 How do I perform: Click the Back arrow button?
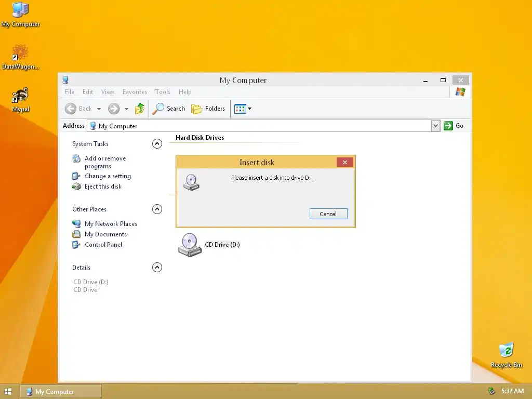click(71, 109)
